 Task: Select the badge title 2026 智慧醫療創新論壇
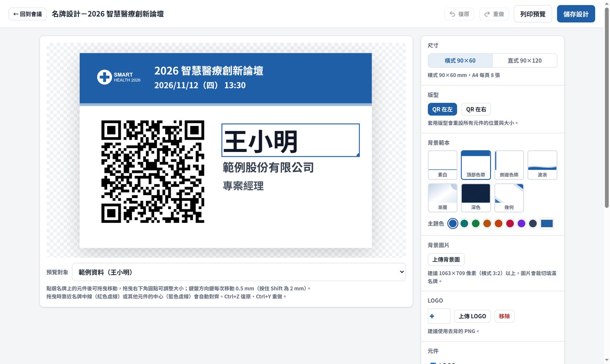209,71
